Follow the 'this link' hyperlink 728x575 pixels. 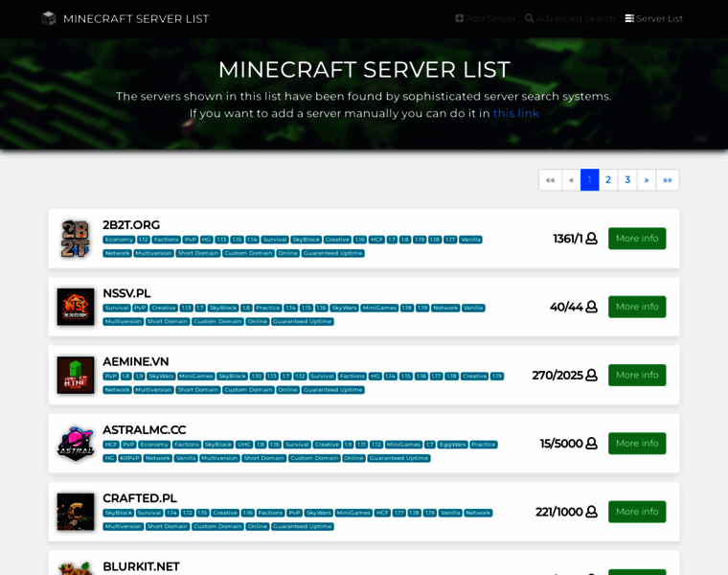[515, 113]
